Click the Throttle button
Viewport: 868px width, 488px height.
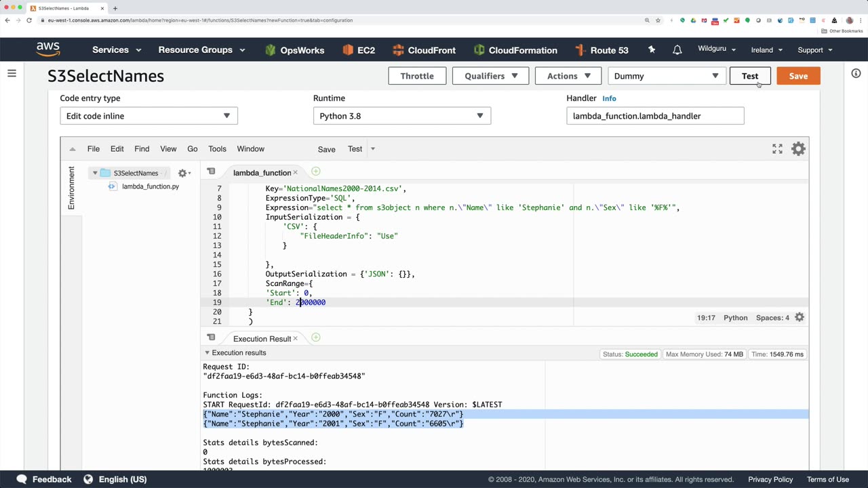416,76
